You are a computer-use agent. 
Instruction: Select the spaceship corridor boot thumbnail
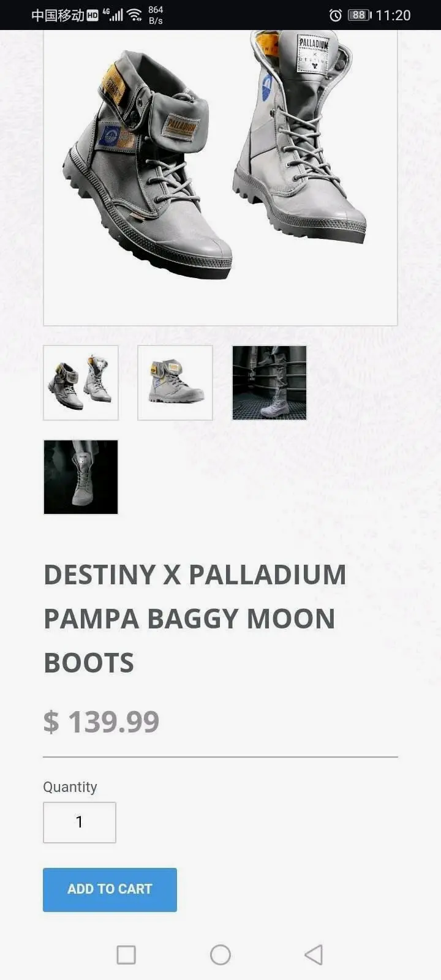pos(269,383)
